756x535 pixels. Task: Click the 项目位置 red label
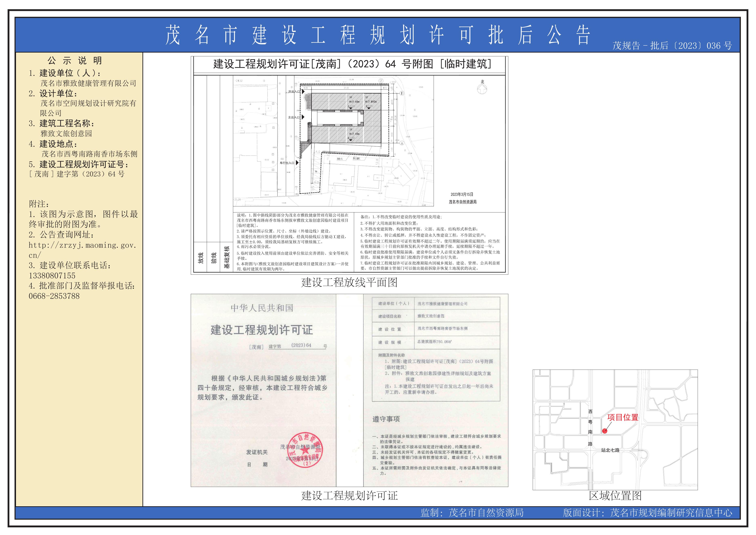[623, 417]
